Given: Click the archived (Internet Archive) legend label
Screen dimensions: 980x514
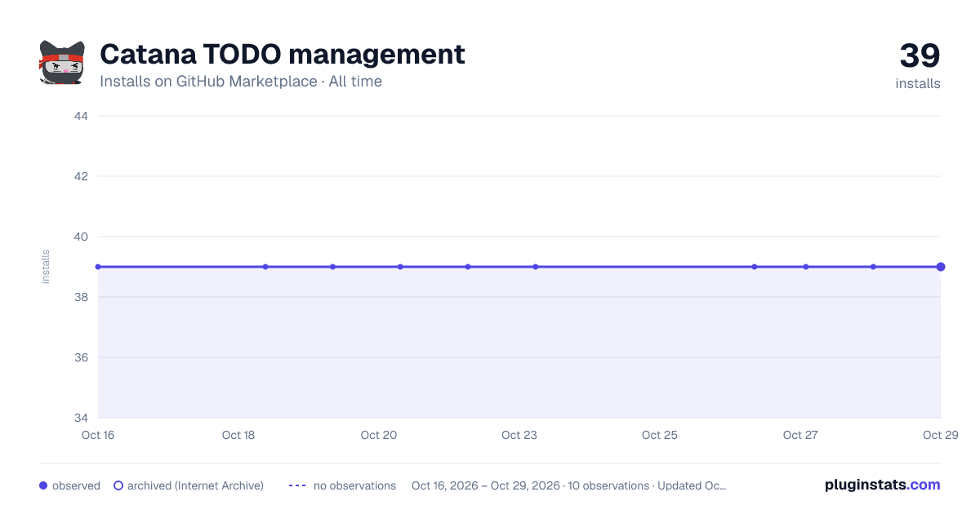Looking at the screenshot, I should tap(195, 485).
